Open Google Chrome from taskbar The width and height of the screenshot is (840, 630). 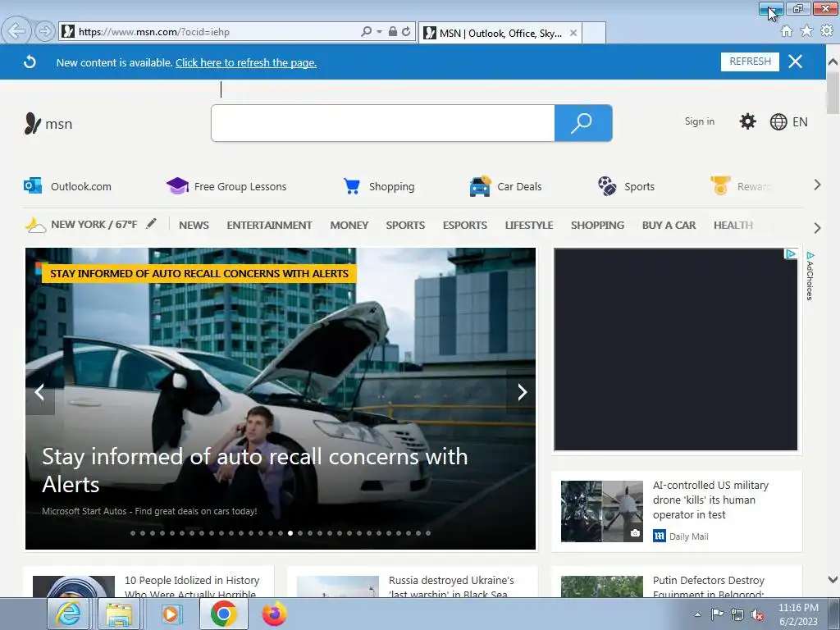click(x=223, y=614)
